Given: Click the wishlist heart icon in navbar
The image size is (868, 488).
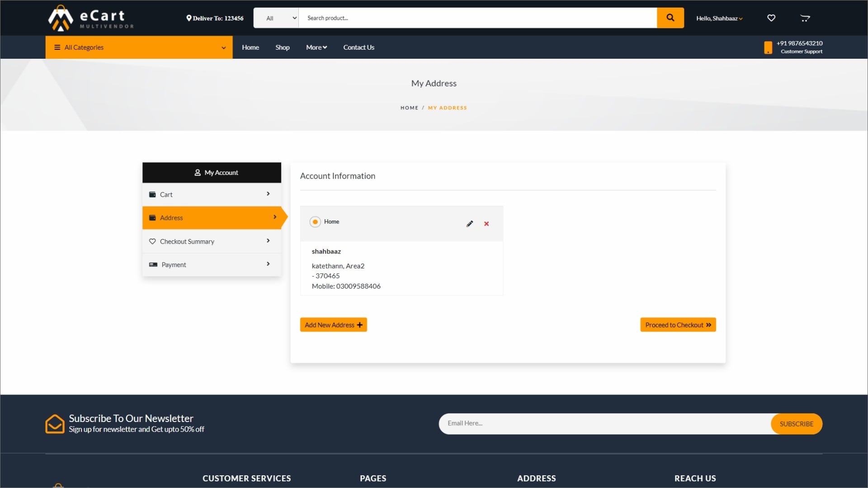Looking at the screenshot, I should (771, 18).
